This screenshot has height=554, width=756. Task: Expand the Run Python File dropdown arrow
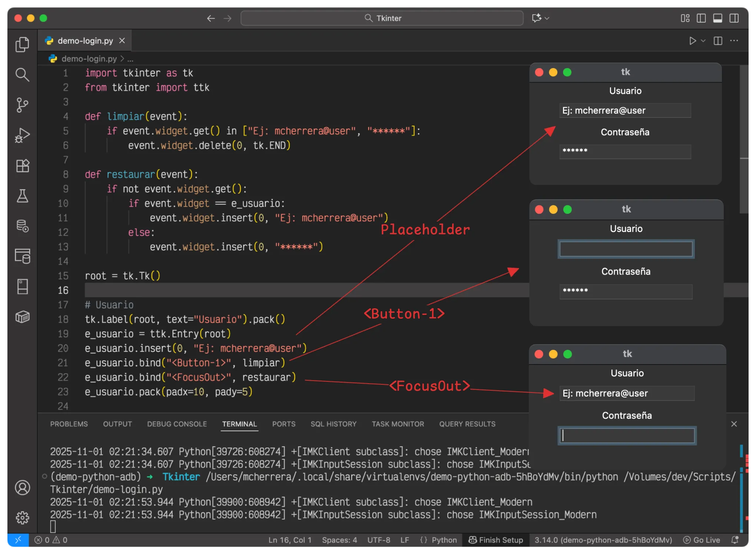703,41
